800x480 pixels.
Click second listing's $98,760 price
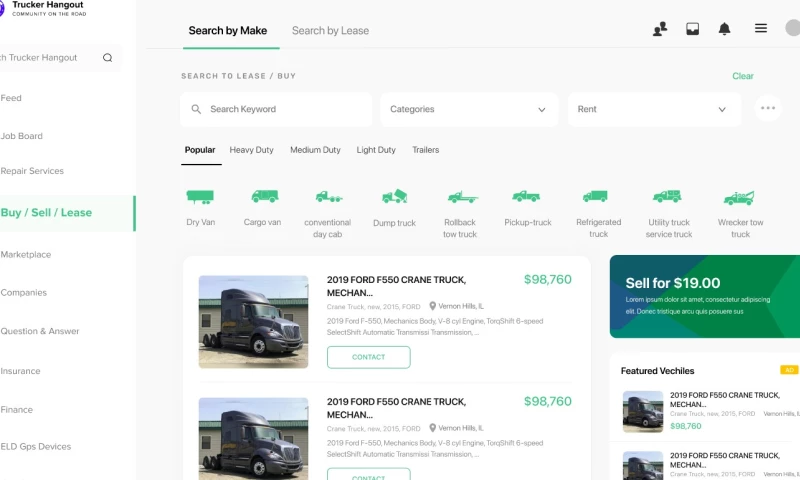(x=547, y=401)
